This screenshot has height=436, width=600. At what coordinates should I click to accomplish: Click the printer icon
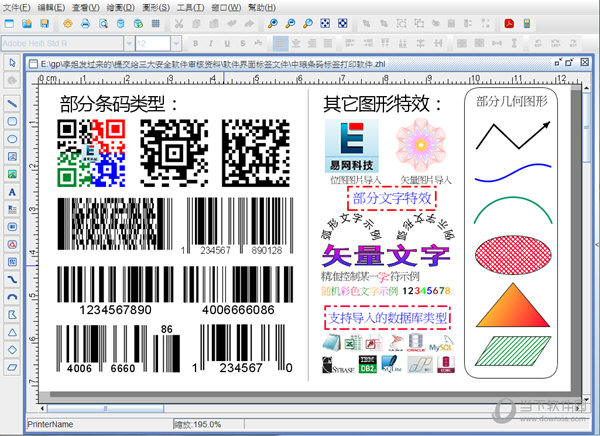pos(85,24)
